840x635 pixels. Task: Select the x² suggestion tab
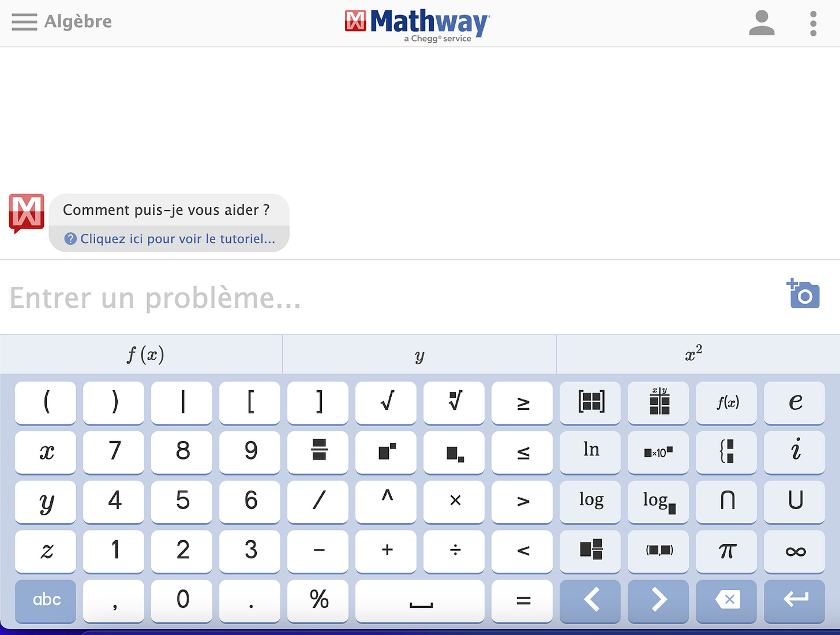pyautogui.click(x=698, y=354)
